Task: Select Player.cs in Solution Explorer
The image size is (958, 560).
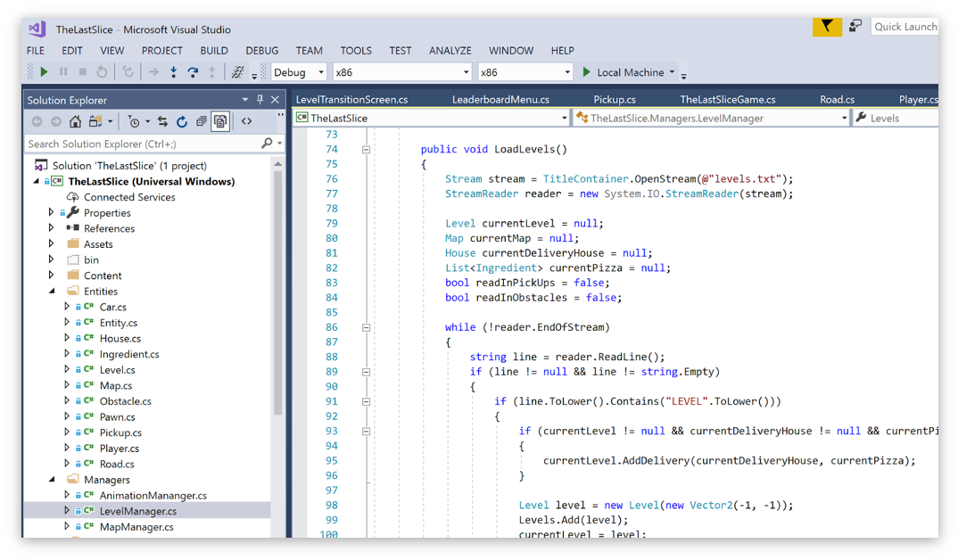Action: click(x=119, y=449)
